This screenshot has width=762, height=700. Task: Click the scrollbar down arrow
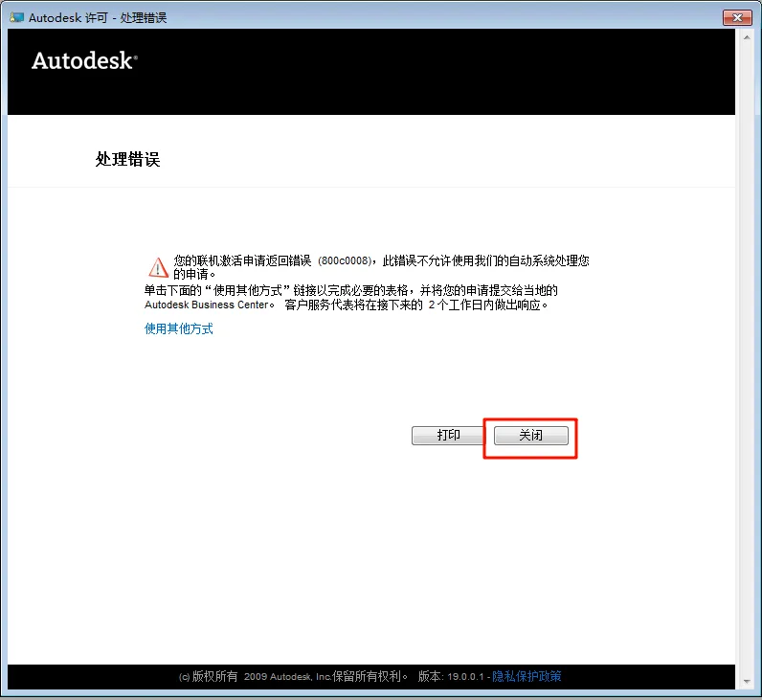747,682
